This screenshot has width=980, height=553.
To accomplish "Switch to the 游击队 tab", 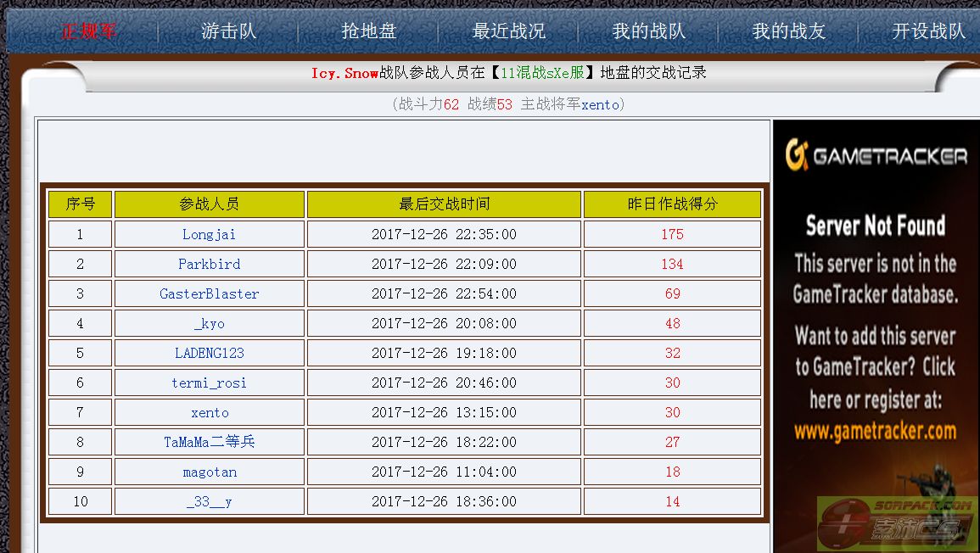I will coord(229,31).
